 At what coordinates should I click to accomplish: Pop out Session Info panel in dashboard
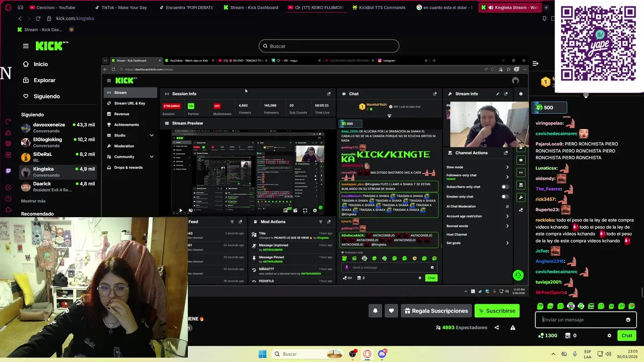click(x=329, y=94)
